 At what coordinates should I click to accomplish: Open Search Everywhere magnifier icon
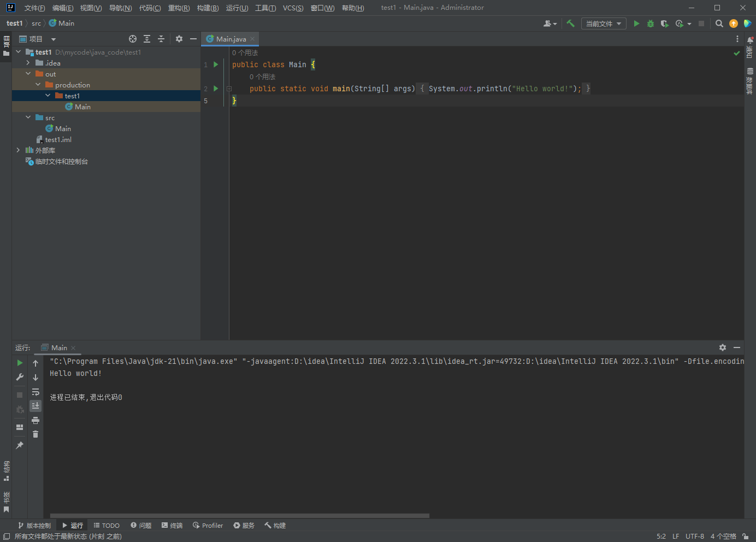(719, 23)
